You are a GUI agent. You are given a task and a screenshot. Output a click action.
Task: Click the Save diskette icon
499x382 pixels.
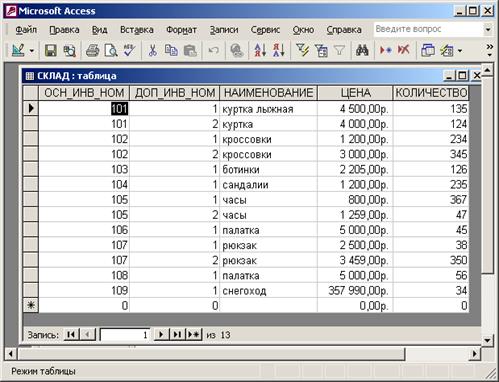(51, 51)
